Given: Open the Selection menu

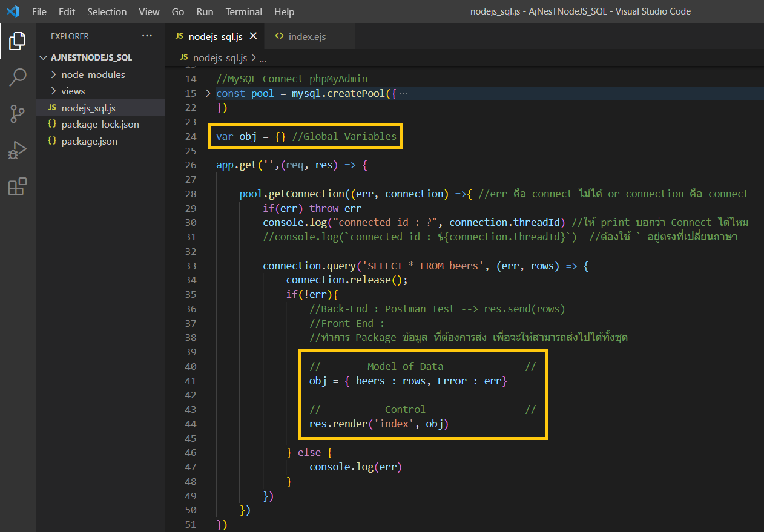Looking at the screenshot, I should point(107,11).
